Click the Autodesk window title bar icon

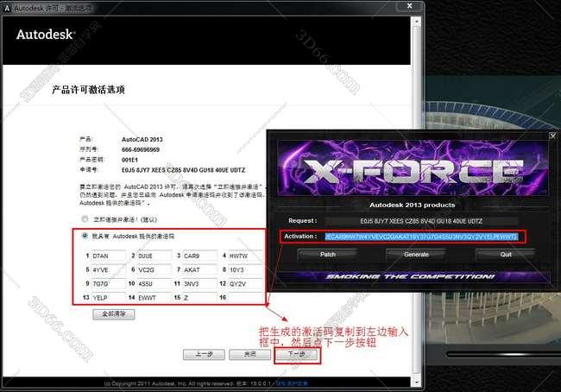tap(7, 8)
